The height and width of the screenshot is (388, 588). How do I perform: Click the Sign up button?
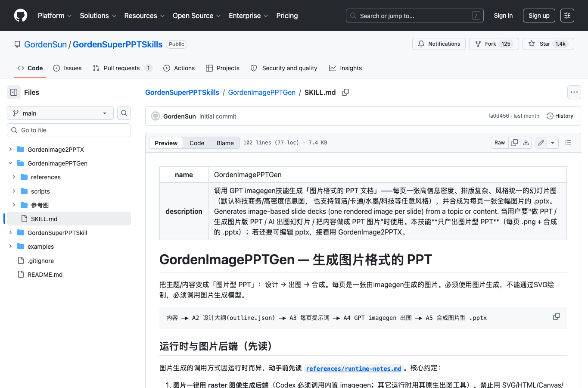539,16
